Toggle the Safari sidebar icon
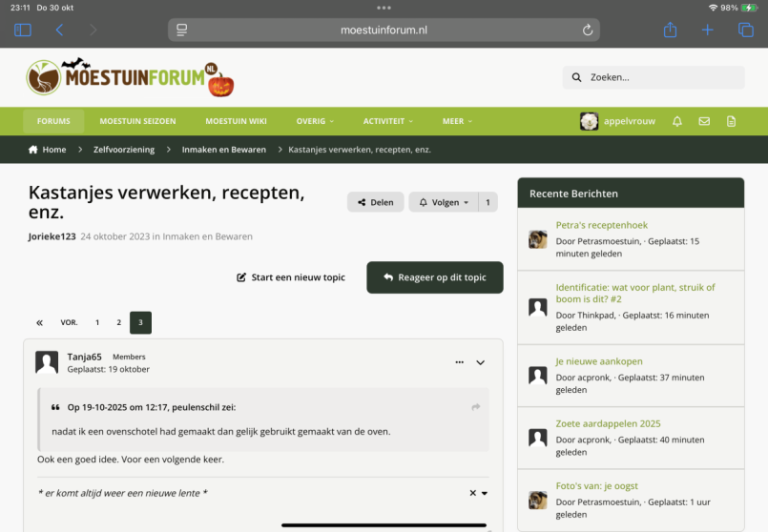The height and width of the screenshot is (532, 768). pos(23,30)
